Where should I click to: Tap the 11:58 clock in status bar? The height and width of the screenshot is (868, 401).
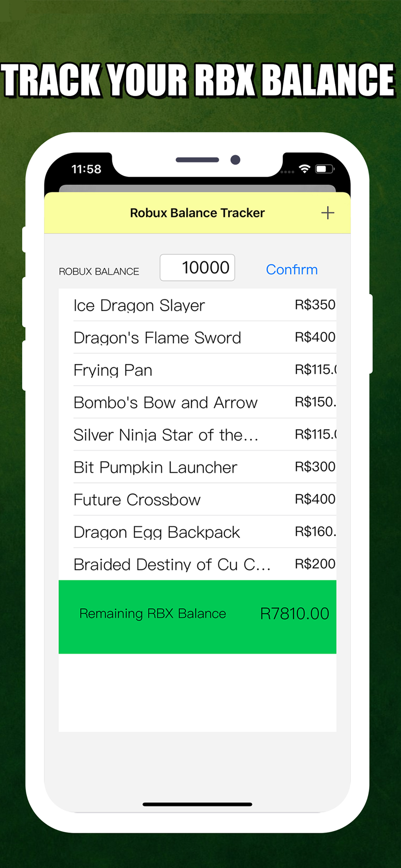pyautogui.click(x=86, y=169)
